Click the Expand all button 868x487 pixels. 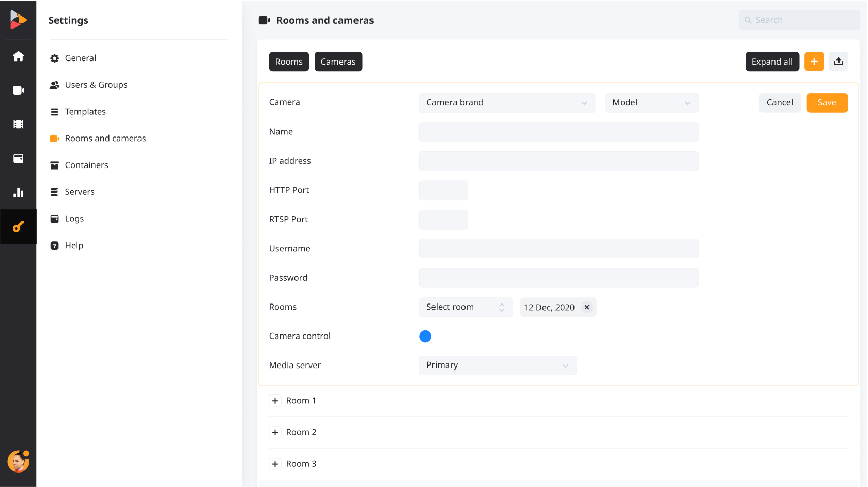[x=772, y=62]
